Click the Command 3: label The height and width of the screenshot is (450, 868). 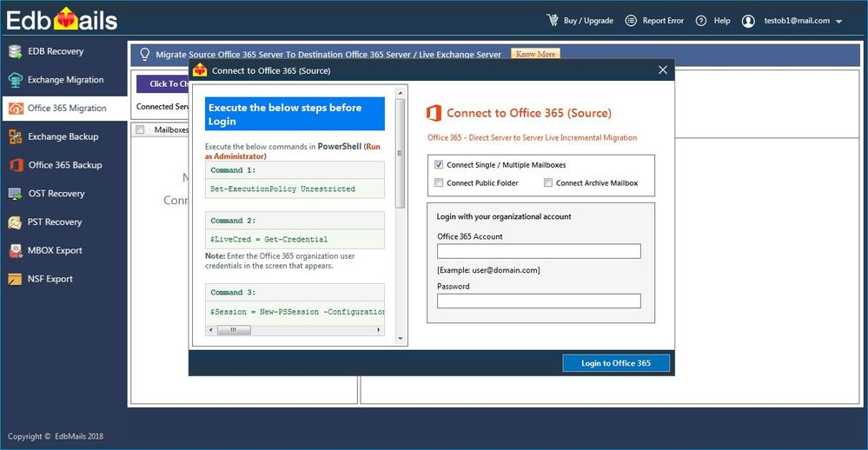pyautogui.click(x=233, y=292)
